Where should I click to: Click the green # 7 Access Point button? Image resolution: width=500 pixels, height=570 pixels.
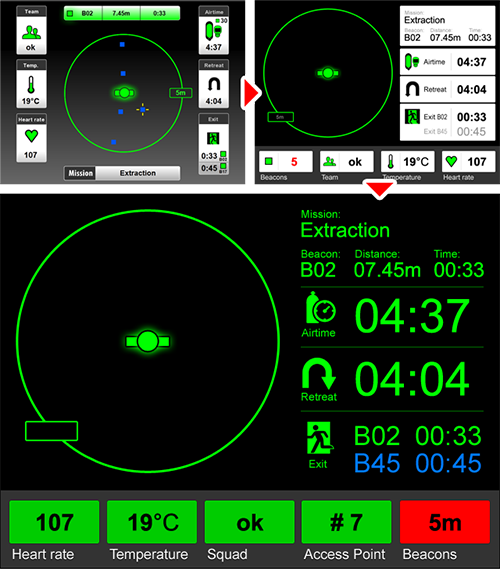(346, 522)
